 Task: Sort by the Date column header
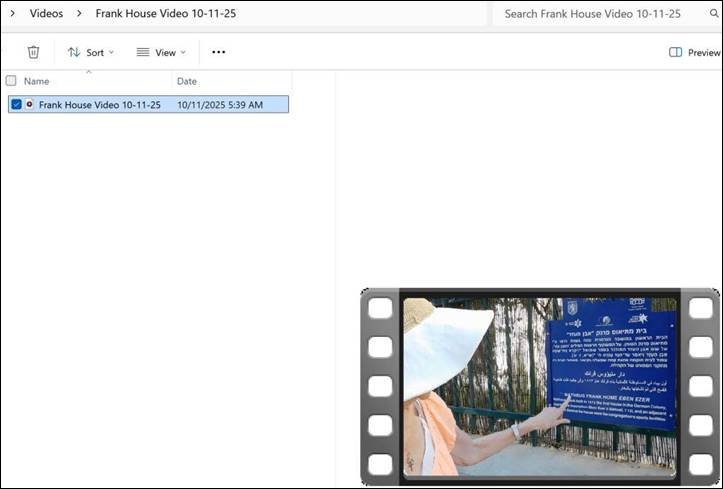click(187, 81)
